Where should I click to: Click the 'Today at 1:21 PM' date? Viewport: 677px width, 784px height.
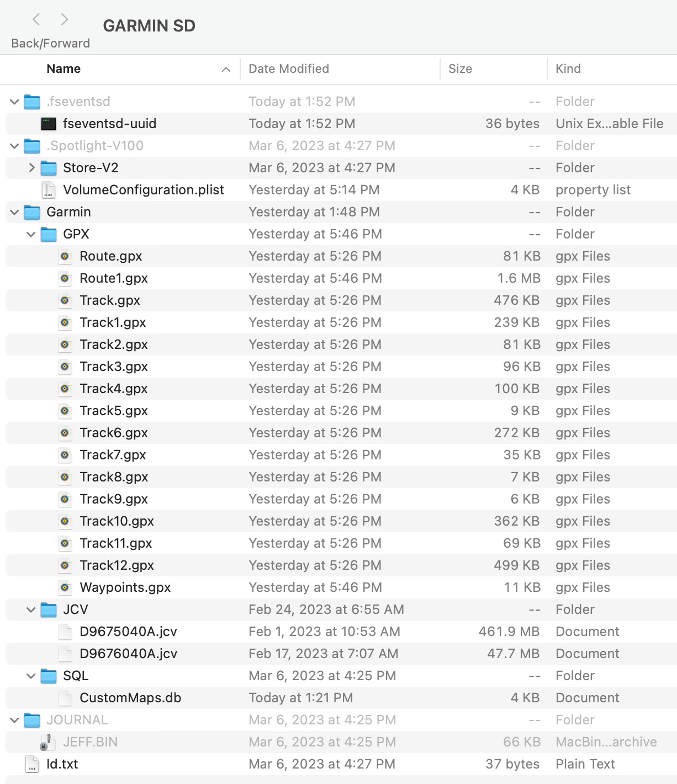[x=301, y=698]
